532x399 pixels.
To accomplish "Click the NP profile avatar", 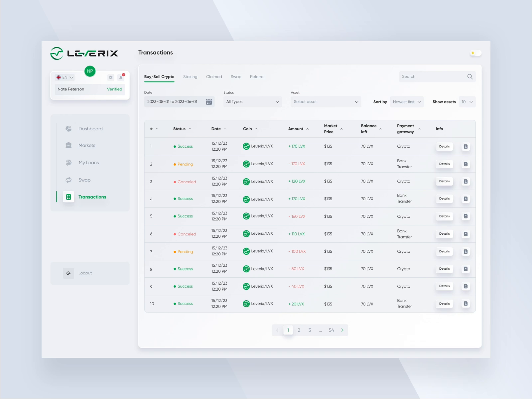I will pos(90,71).
